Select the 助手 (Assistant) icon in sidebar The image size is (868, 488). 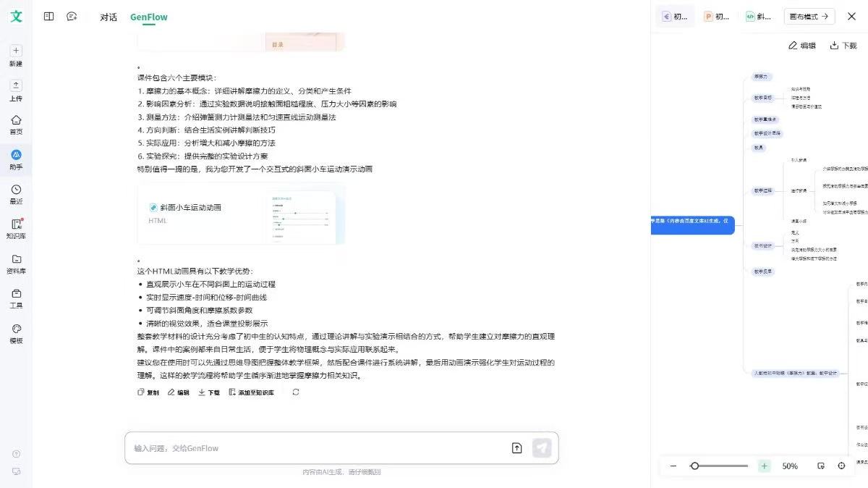pyautogui.click(x=16, y=159)
